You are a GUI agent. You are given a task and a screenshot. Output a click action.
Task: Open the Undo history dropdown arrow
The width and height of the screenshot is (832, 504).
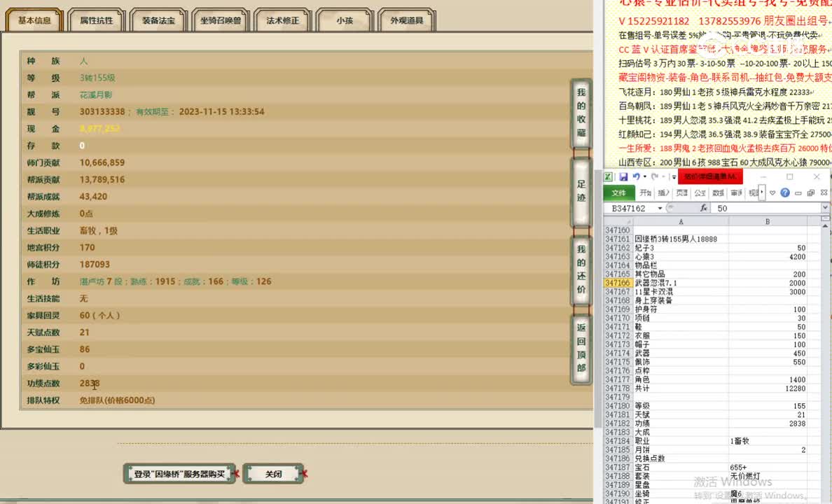[645, 176]
